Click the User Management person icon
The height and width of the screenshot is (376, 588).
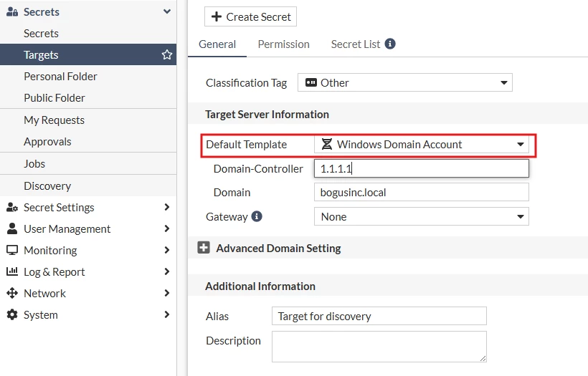12,228
